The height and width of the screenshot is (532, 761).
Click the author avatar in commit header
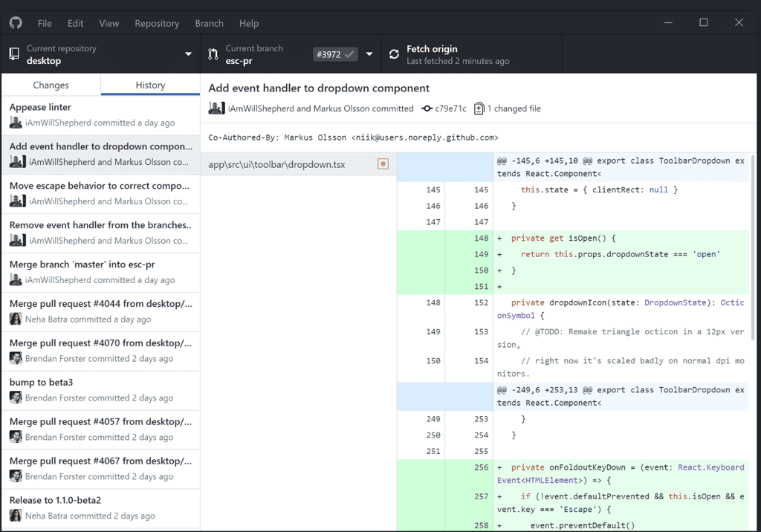coord(216,108)
